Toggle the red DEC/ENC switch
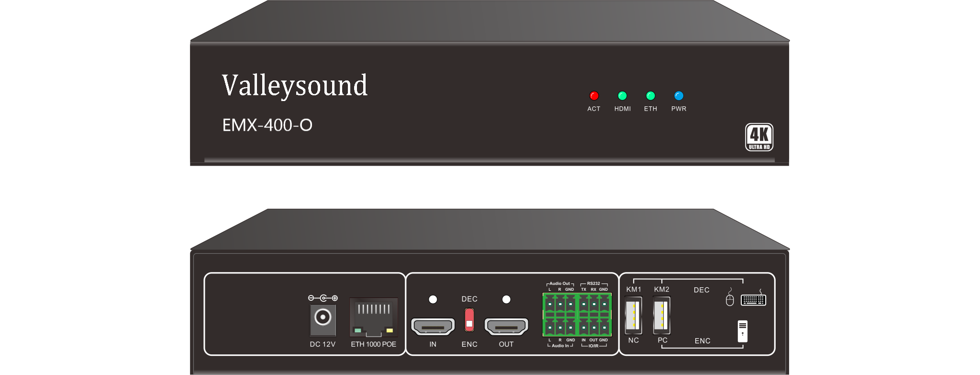Screen dimensions: 980x375 (469, 320)
